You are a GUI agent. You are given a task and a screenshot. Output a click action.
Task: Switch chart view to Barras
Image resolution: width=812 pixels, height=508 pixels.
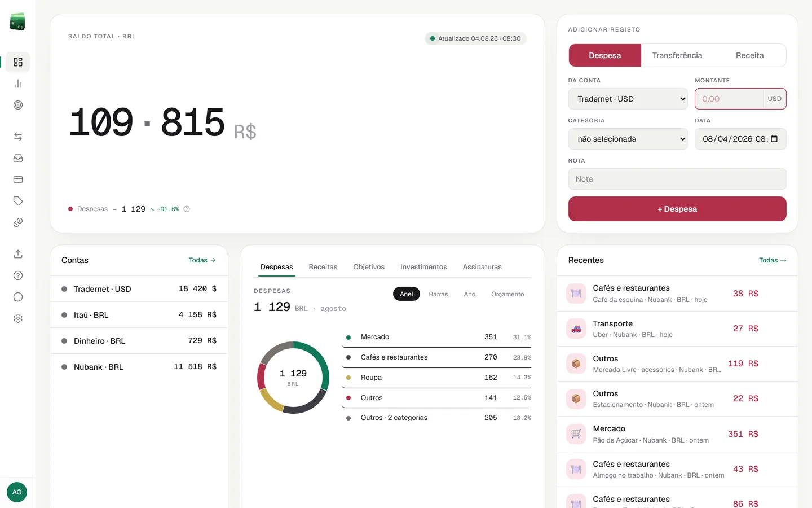(438, 294)
